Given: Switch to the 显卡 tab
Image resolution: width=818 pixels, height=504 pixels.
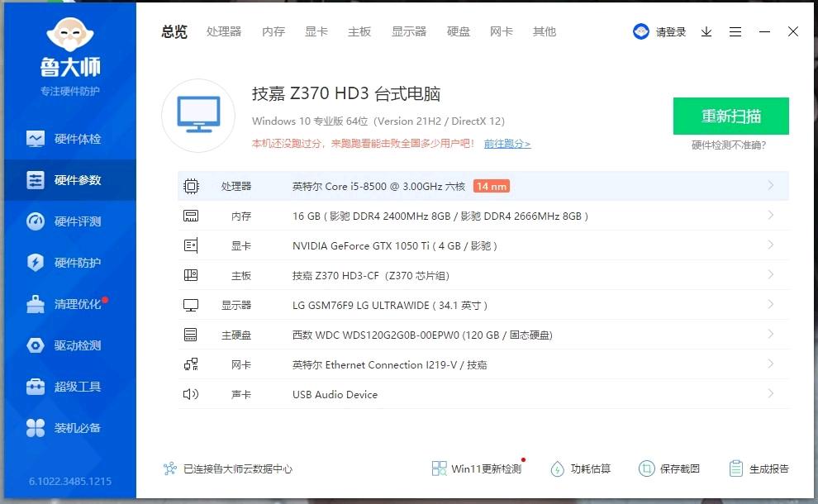Looking at the screenshot, I should pyautogui.click(x=316, y=32).
